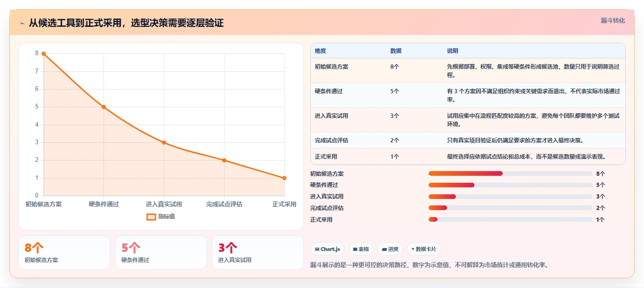Image resolution: width=644 pixels, height=288 pixels.
Task: Click the 8个 初始候选方案 data card
Action: [64, 252]
